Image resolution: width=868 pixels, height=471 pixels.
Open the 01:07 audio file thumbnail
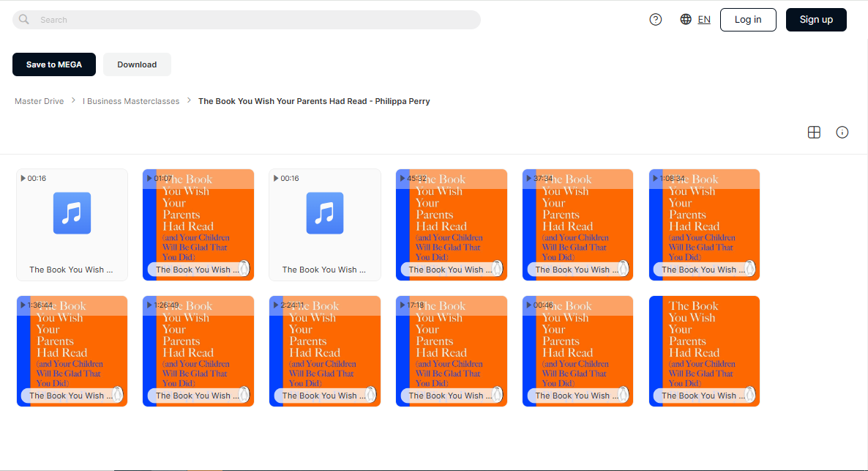point(198,224)
